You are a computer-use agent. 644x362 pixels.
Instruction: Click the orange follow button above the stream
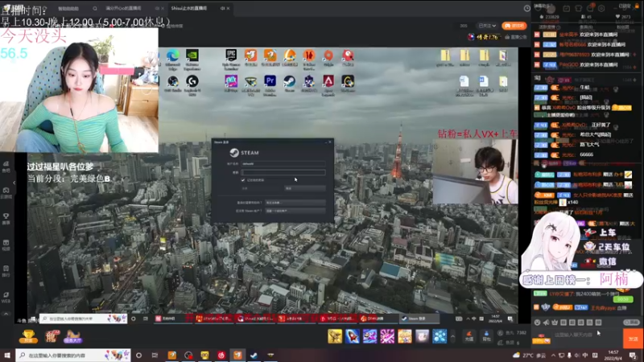(514, 26)
